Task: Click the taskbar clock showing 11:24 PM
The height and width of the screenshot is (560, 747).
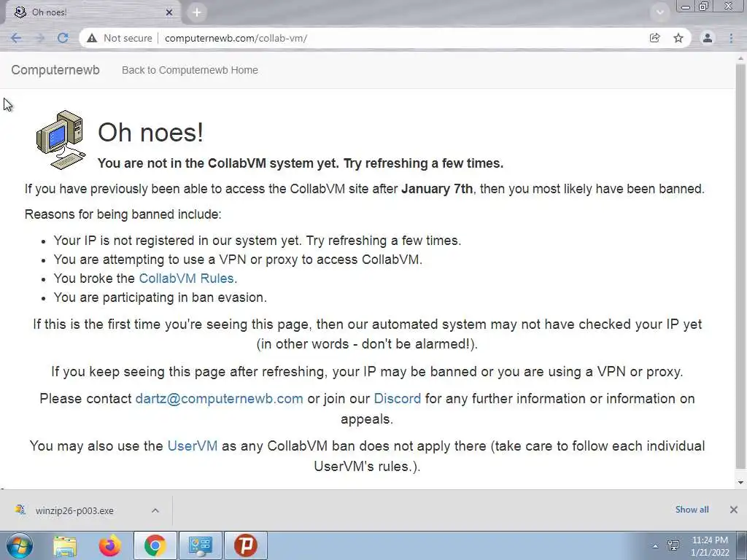Action: pos(711,545)
